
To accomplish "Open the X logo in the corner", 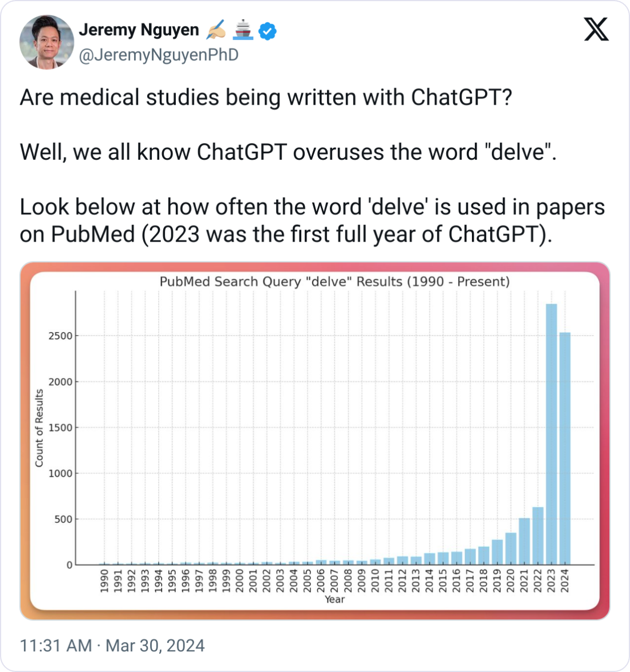I will click(x=596, y=29).
